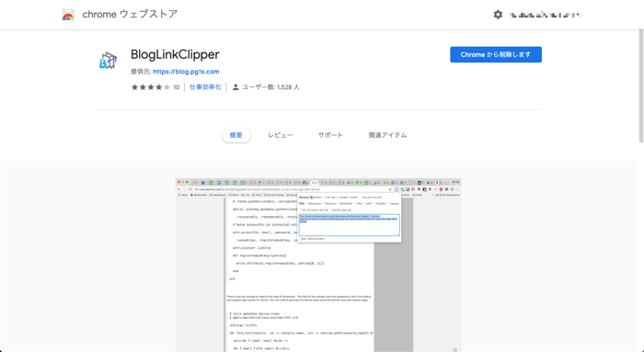This screenshot has width=644, height=352.
Task: Click the rating count '10'
Action: pyautogui.click(x=177, y=87)
